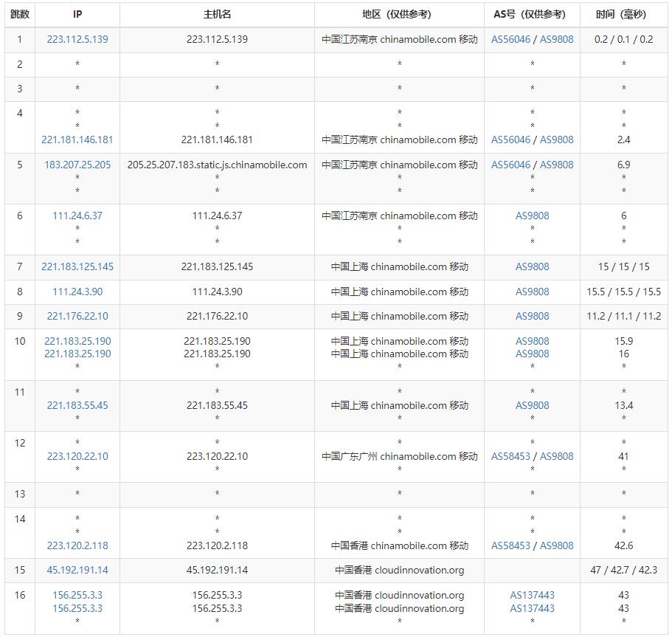Click time value 15.5 / 15.5 / 15.5

coord(623,292)
